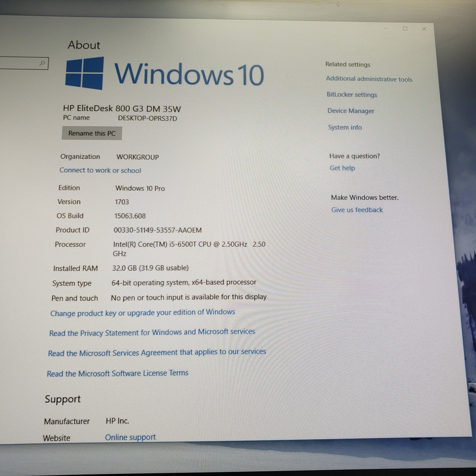Click the magnifier icon in search box

pos(42,63)
